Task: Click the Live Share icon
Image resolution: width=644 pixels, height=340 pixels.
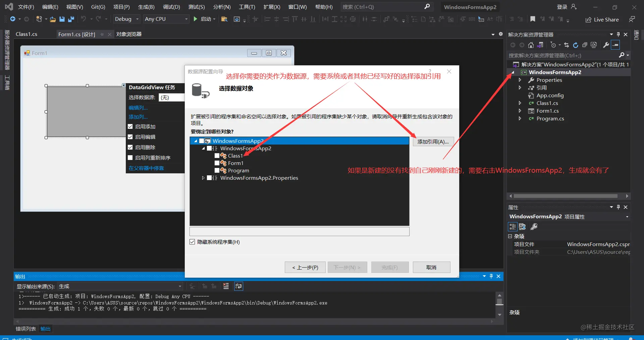Action: [588, 20]
